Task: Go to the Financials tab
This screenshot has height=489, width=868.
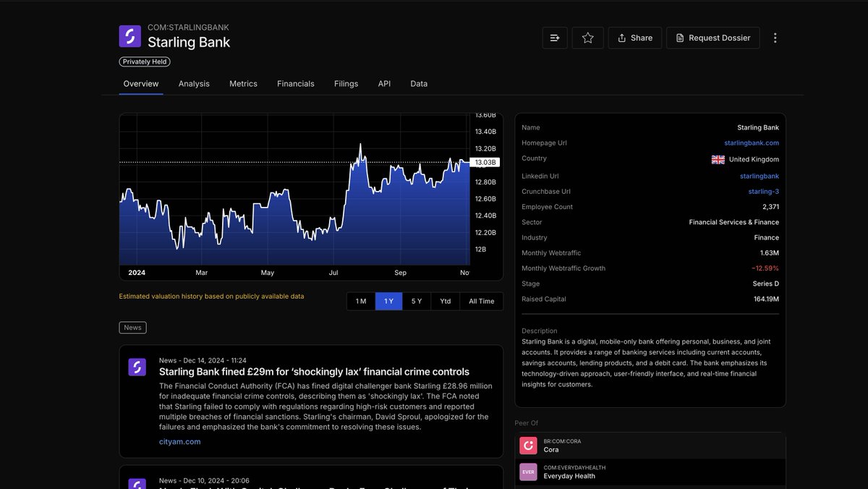Action: point(296,84)
